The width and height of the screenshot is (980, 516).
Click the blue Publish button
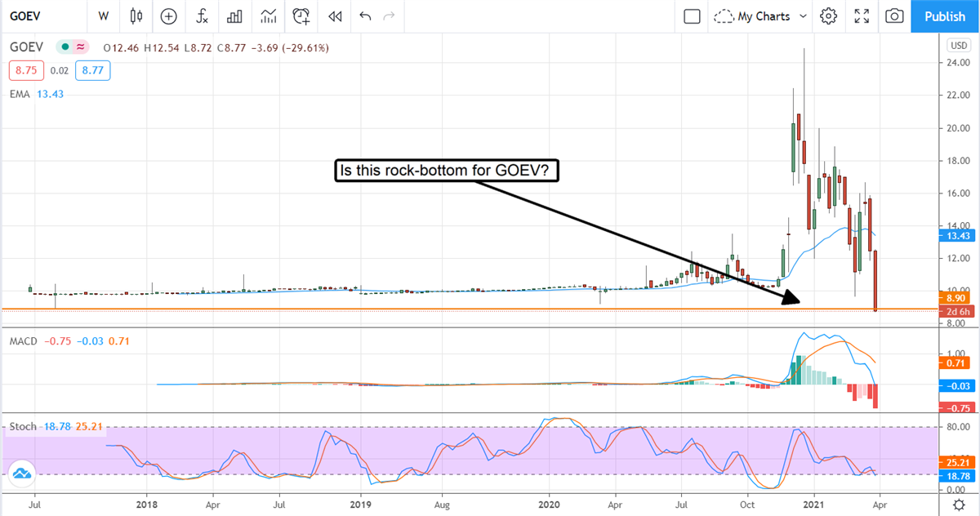pos(945,16)
